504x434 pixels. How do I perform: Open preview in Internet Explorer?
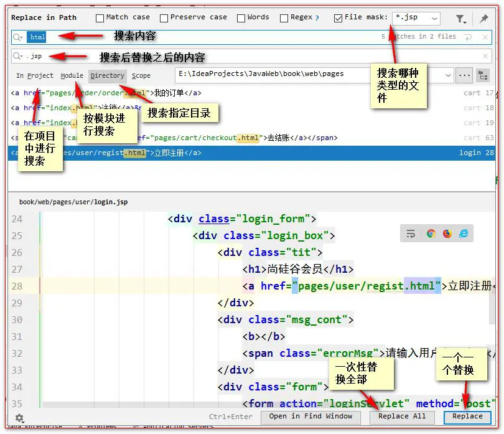[x=463, y=234]
